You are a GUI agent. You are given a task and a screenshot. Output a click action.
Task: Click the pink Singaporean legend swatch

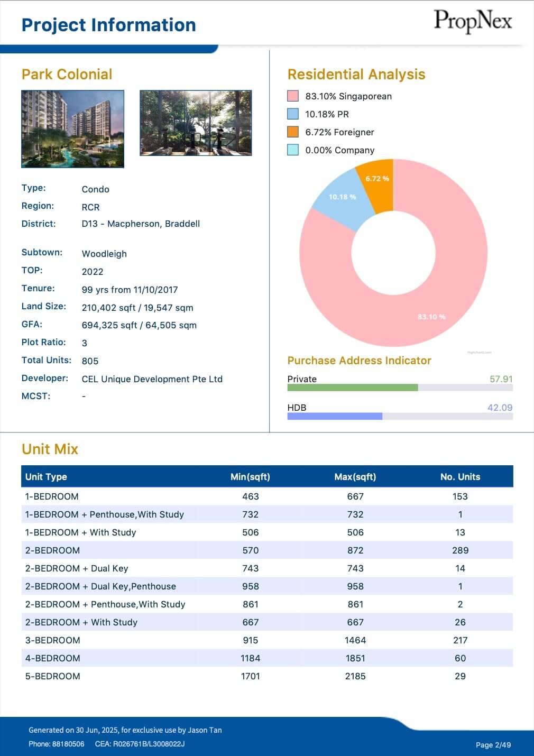coord(293,96)
